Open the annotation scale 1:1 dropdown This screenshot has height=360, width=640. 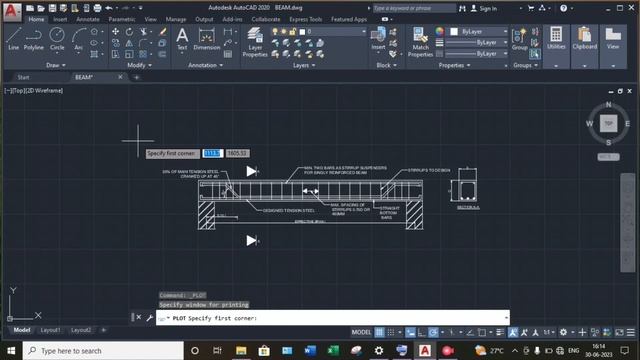(549, 332)
